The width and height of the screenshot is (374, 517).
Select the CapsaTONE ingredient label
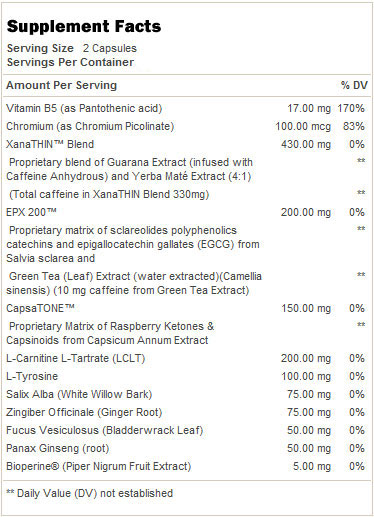click(40, 308)
